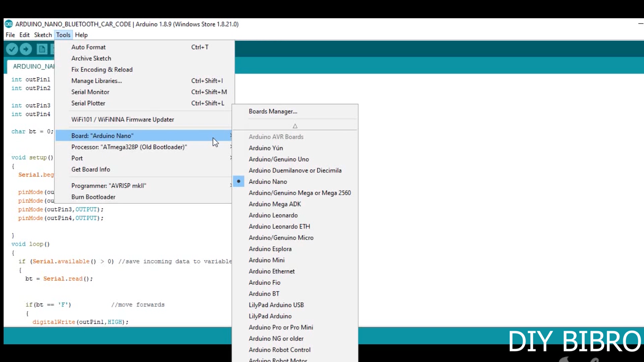Click the Verify checkmark toolbar icon
Screen dimensions: 644x362
pyautogui.click(x=12, y=49)
